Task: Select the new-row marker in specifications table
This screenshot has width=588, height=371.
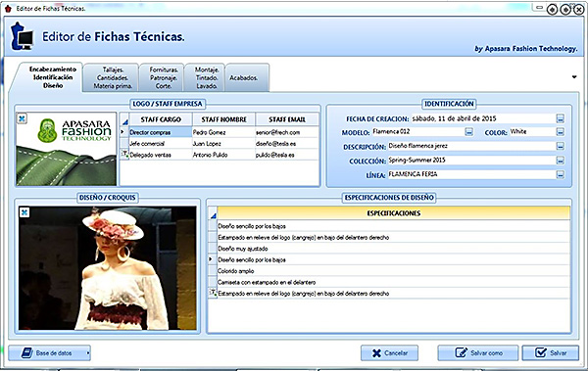Action: [x=213, y=293]
